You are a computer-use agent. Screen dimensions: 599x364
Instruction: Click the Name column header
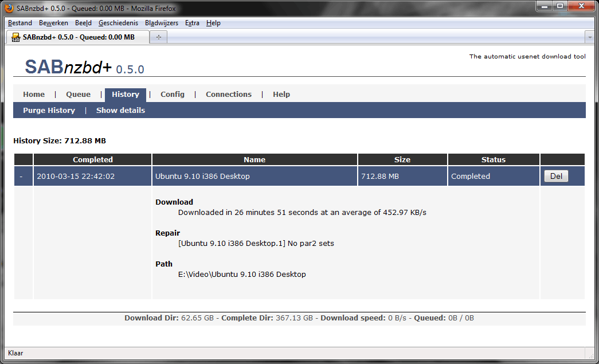point(255,160)
